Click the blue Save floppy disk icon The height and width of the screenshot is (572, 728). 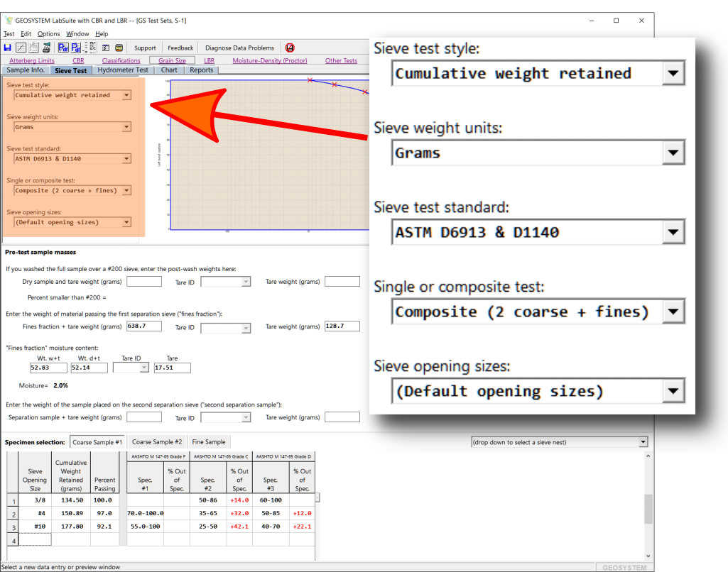point(8,48)
